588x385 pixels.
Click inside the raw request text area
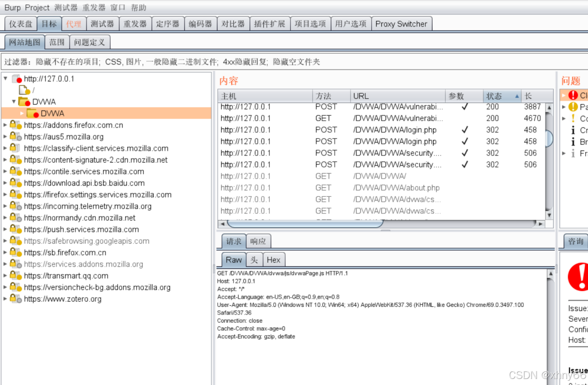click(381, 327)
